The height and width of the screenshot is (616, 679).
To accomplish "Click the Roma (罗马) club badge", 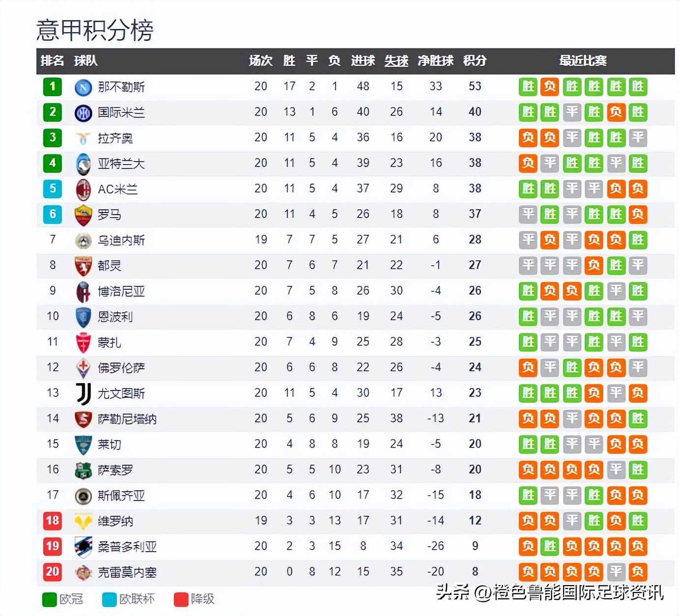I will pyautogui.click(x=83, y=215).
